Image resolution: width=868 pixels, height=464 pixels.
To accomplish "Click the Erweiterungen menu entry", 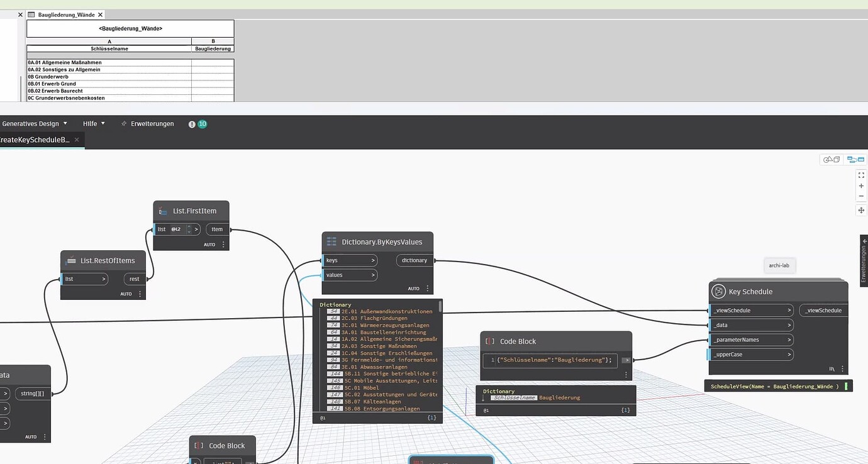I will point(152,123).
